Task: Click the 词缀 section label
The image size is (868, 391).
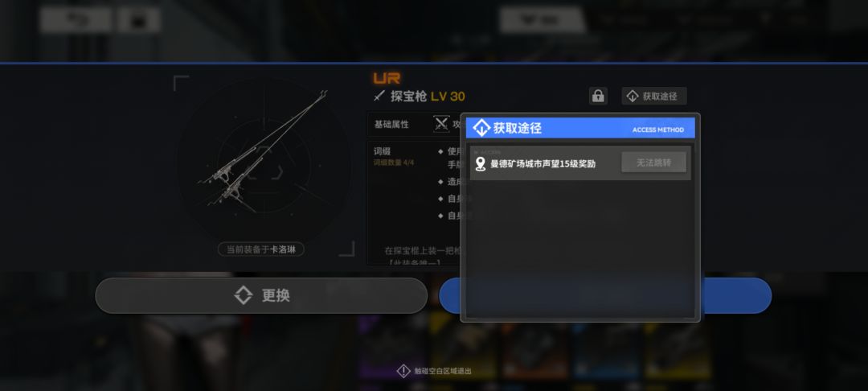Action: tap(382, 151)
